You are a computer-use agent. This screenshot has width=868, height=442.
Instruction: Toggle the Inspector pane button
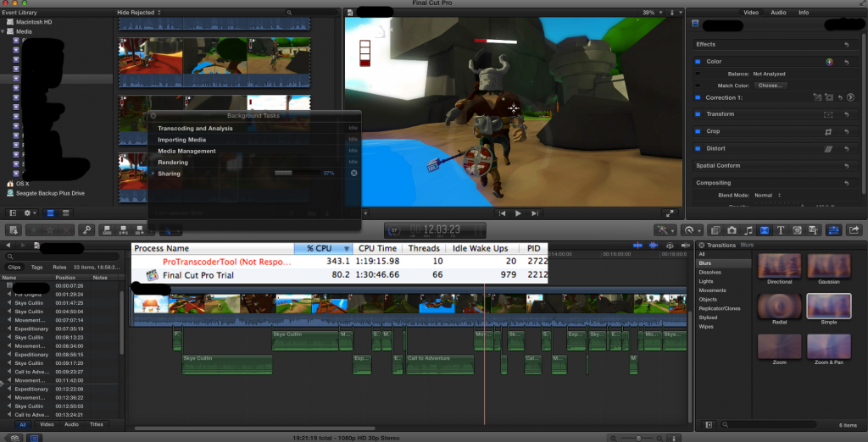[x=833, y=229]
